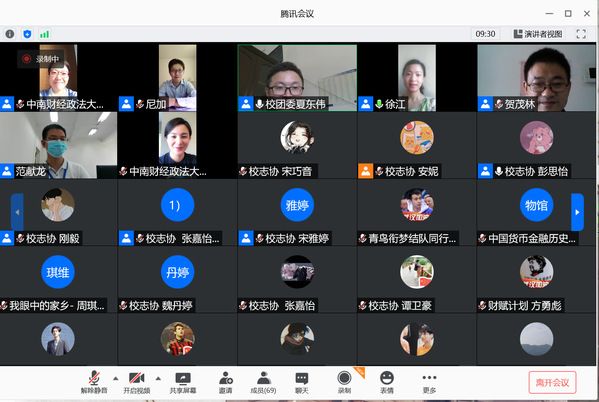Image resolution: width=599 pixels, height=402 pixels.
Task: Check the green network signal icon
Action: click(44, 34)
